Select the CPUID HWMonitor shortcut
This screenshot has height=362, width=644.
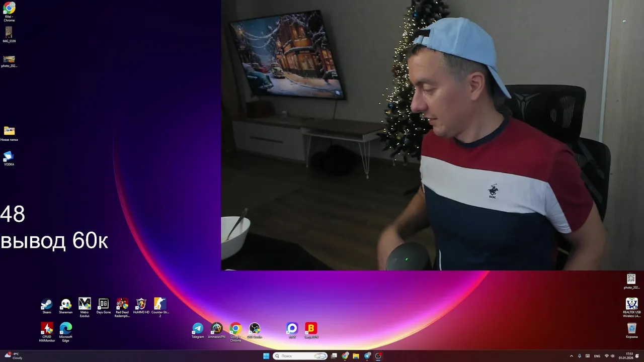[47, 332]
